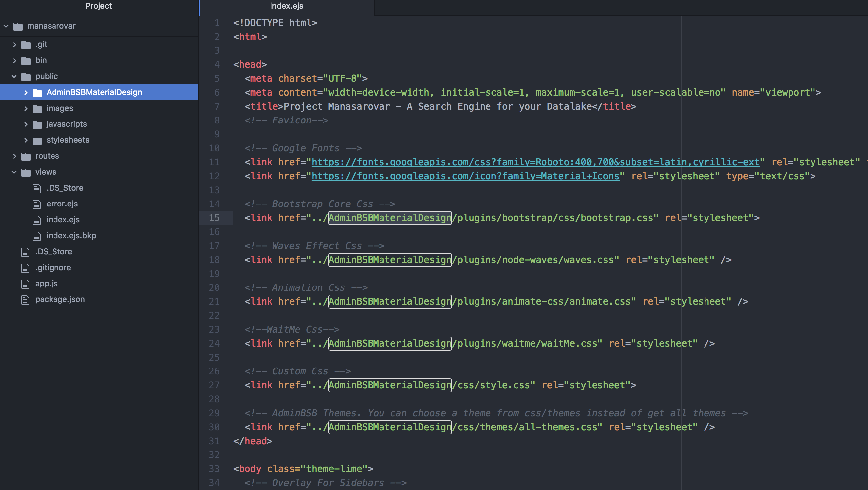Image resolution: width=868 pixels, height=490 pixels.
Task: Expand the AdminBSBMaterialDesign folder chevron
Action: pyautogui.click(x=26, y=92)
